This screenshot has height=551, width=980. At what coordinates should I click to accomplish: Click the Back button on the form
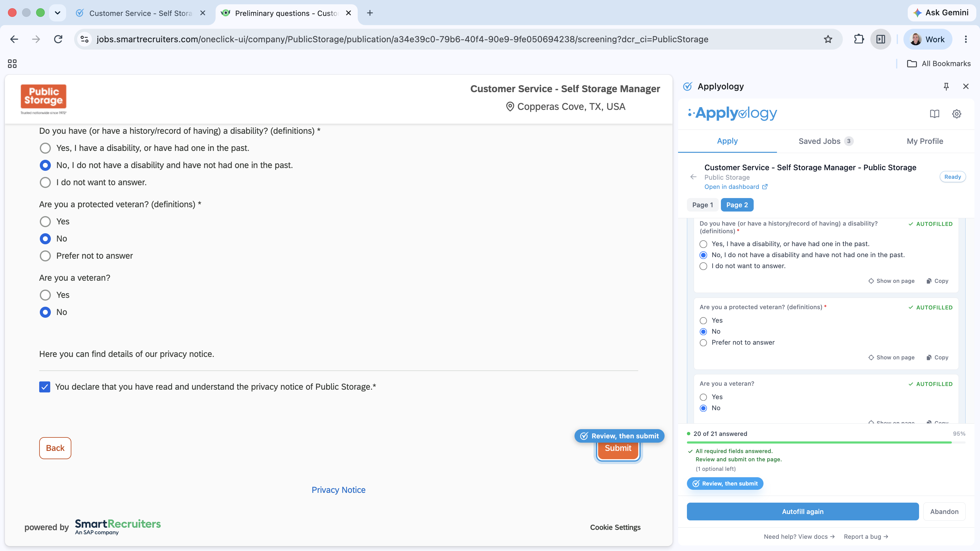click(x=55, y=448)
